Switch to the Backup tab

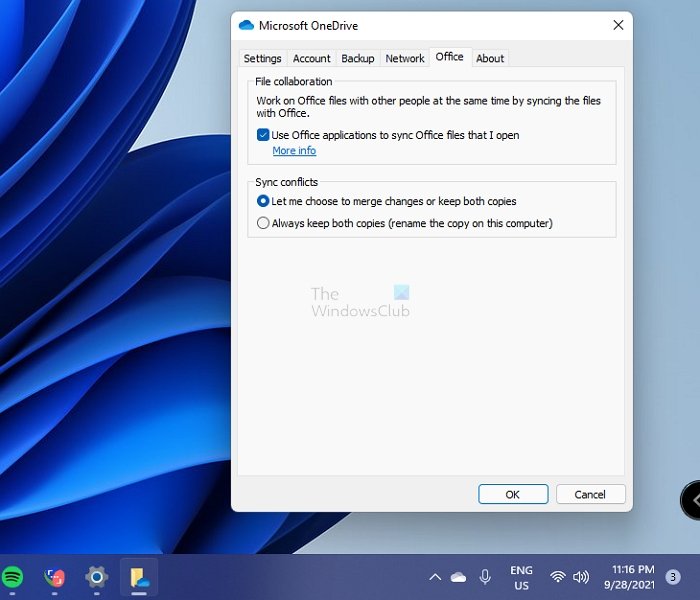click(357, 58)
